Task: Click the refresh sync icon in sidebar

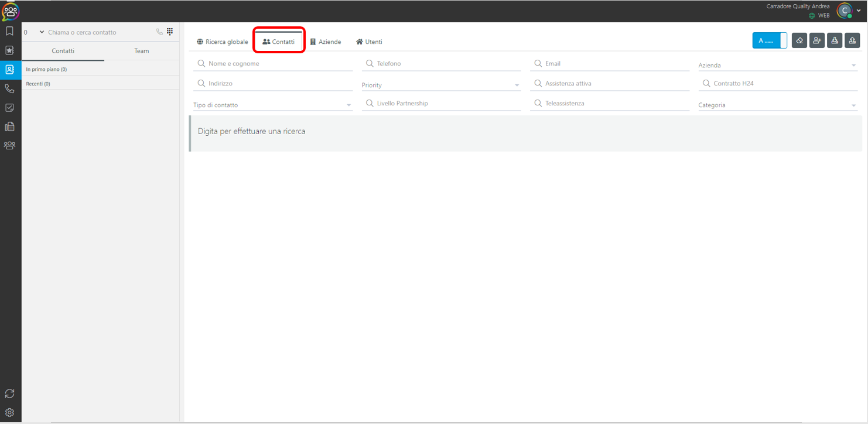Action: [9, 394]
